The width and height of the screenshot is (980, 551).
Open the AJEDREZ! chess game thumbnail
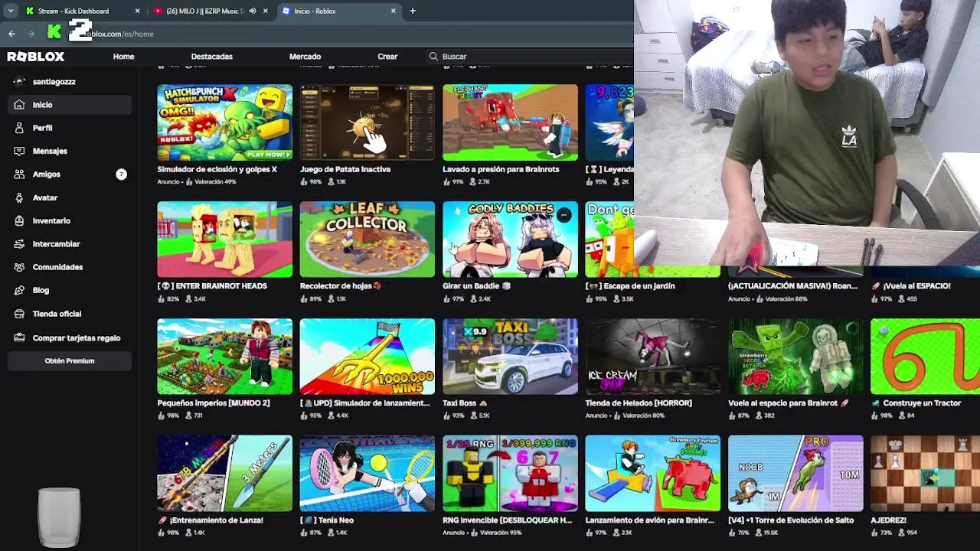(x=925, y=474)
